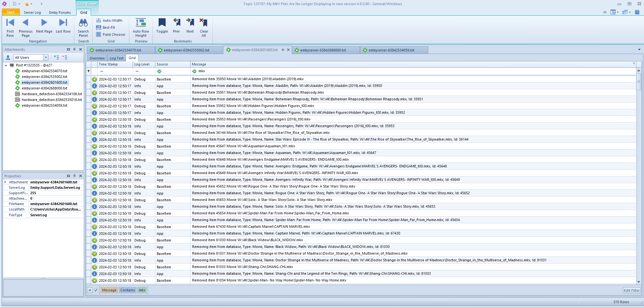This screenshot has height=307, width=644.
Task: Uncheck the active filter checkbox
Action: tap(96, 290)
